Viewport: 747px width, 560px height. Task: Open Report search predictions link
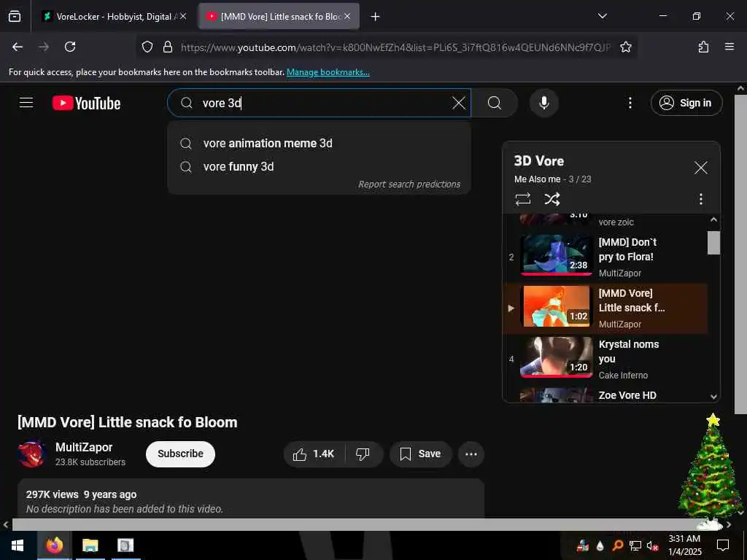tap(409, 184)
